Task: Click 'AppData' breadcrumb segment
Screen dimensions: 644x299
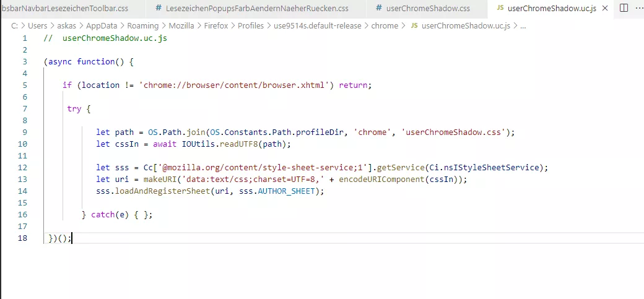Action: tap(102, 25)
